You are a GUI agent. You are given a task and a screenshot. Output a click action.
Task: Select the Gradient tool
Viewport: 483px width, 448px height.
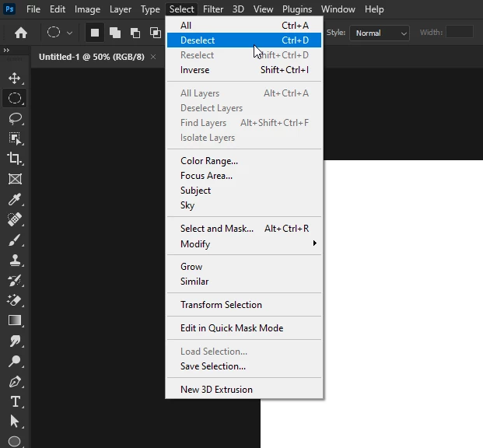tap(15, 320)
